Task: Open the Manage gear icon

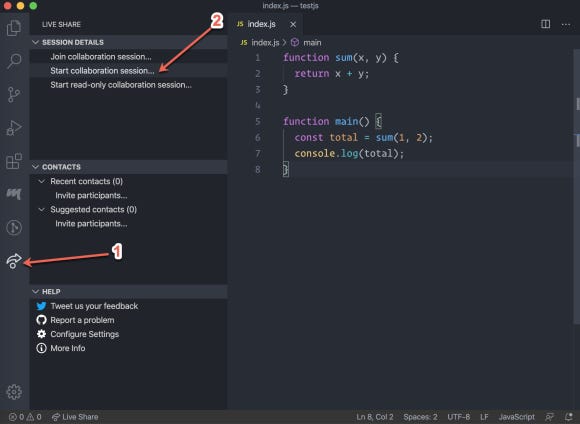Action: tap(14, 392)
